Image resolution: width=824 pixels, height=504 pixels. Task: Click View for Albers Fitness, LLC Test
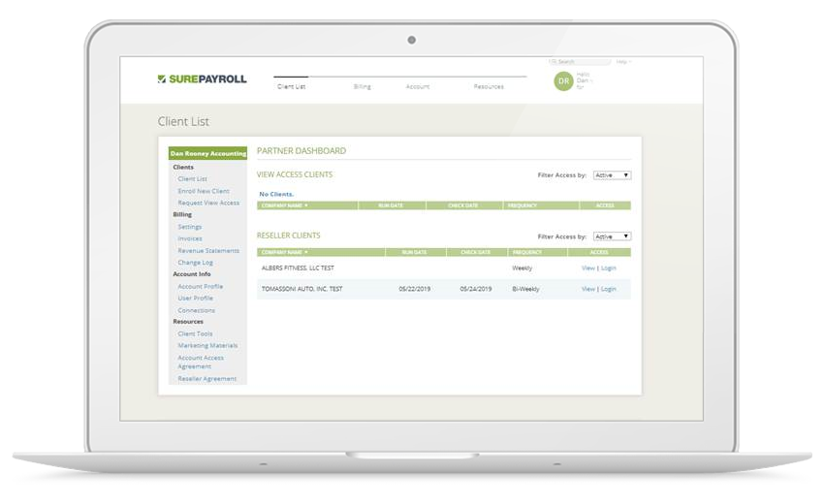(x=587, y=268)
